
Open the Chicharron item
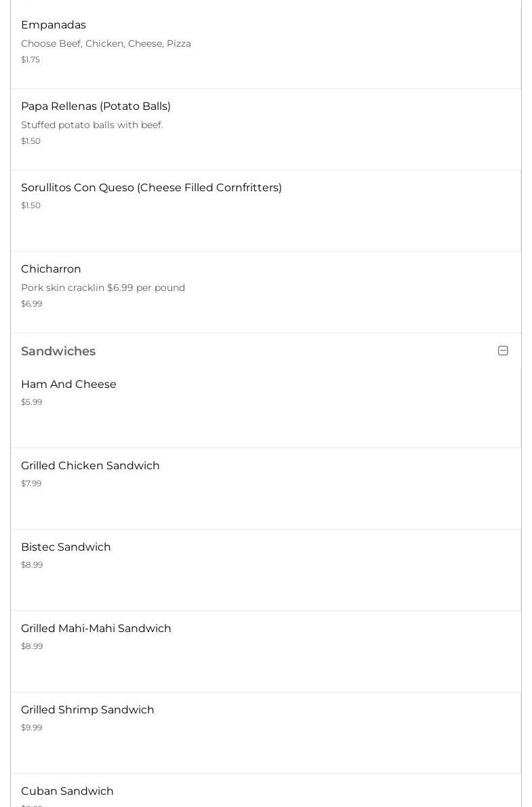click(x=51, y=269)
